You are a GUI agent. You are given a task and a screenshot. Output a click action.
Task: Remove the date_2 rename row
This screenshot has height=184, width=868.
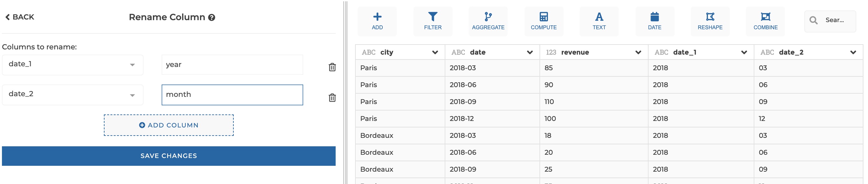[x=332, y=98]
